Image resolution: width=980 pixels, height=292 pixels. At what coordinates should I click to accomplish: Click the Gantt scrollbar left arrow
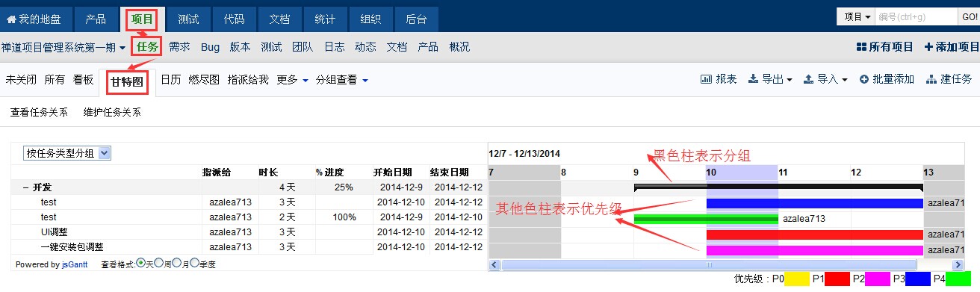click(494, 264)
